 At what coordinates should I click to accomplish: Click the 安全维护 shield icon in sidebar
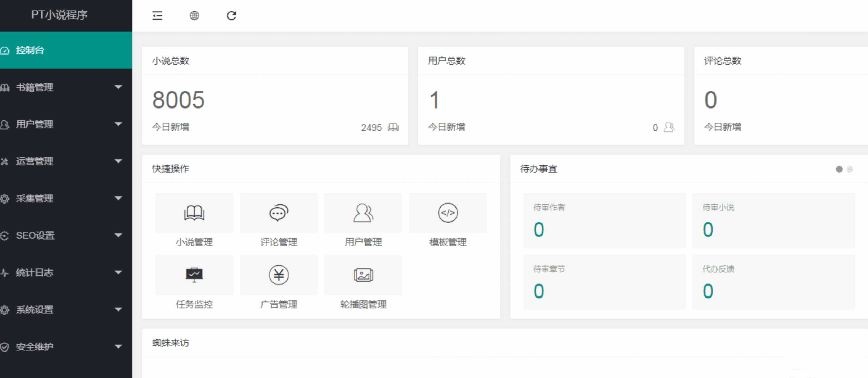(5, 347)
